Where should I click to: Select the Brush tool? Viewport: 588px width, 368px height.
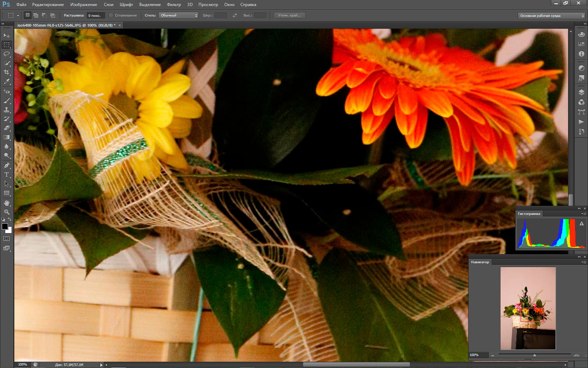(7, 101)
